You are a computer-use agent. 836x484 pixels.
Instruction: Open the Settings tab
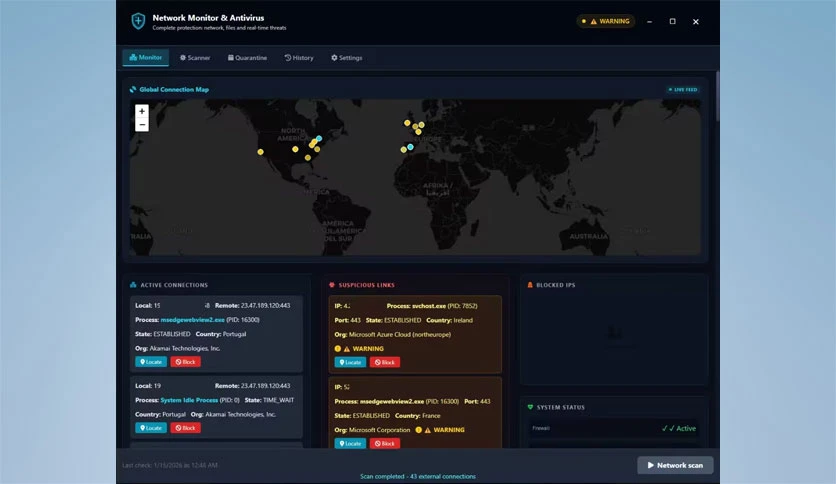[x=347, y=58]
